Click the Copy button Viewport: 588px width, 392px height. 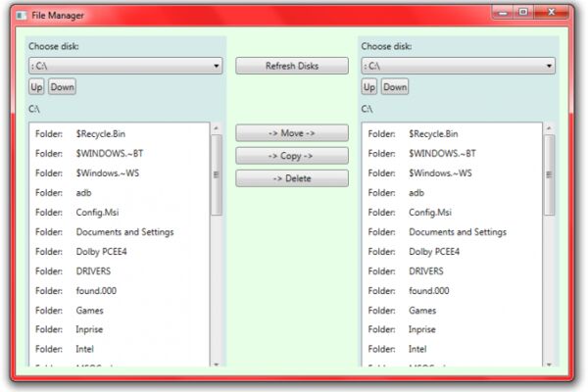(x=292, y=156)
